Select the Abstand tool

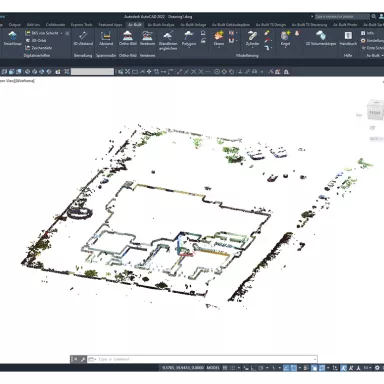pos(106,38)
